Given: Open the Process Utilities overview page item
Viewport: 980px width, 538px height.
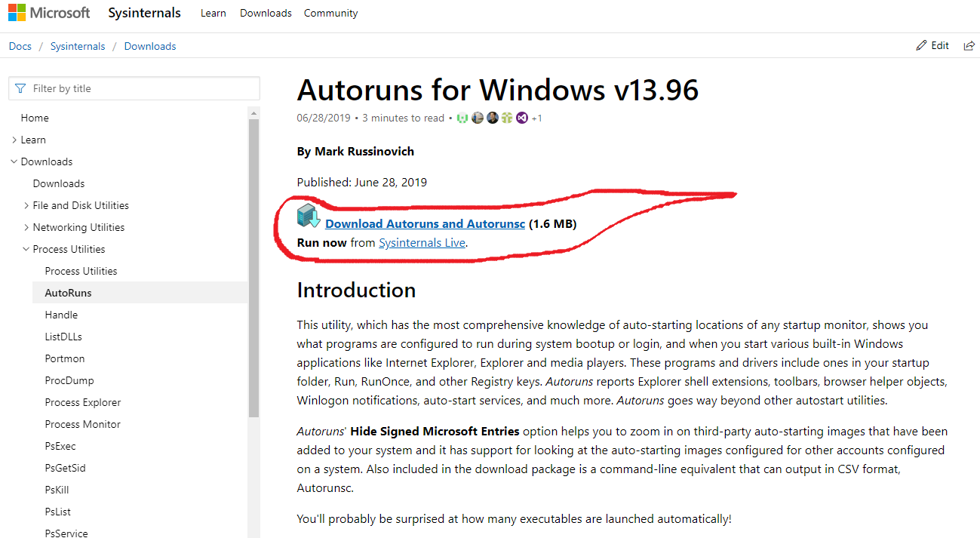Looking at the screenshot, I should click(81, 271).
